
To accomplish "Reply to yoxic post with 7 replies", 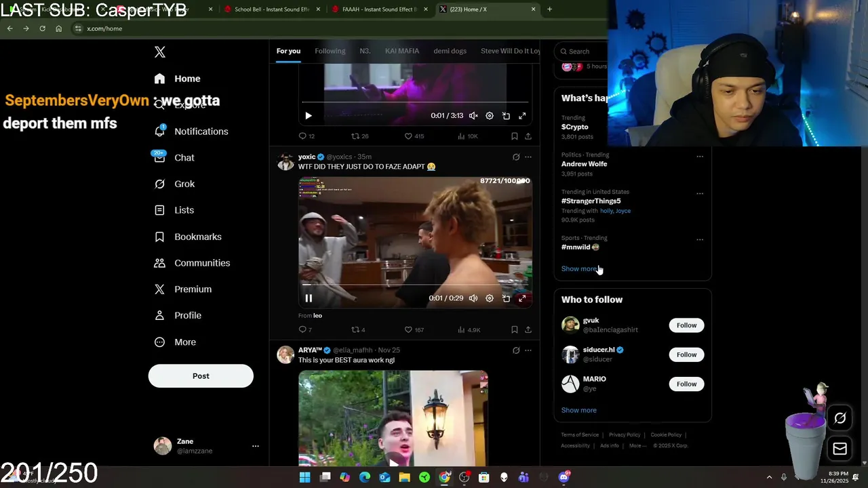I will pos(305,330).
